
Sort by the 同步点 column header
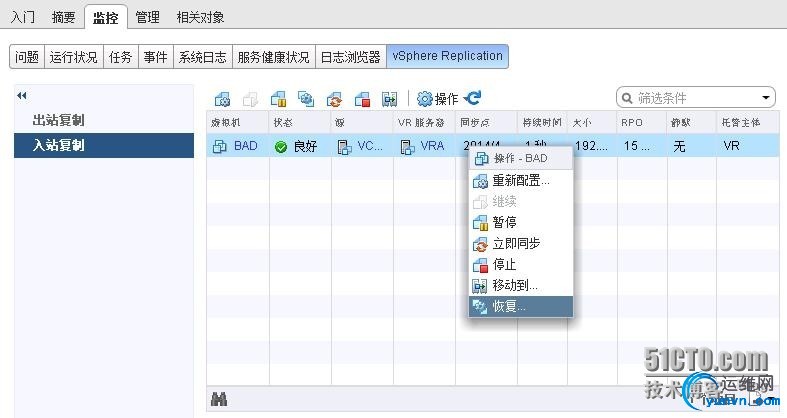(486, 122)
